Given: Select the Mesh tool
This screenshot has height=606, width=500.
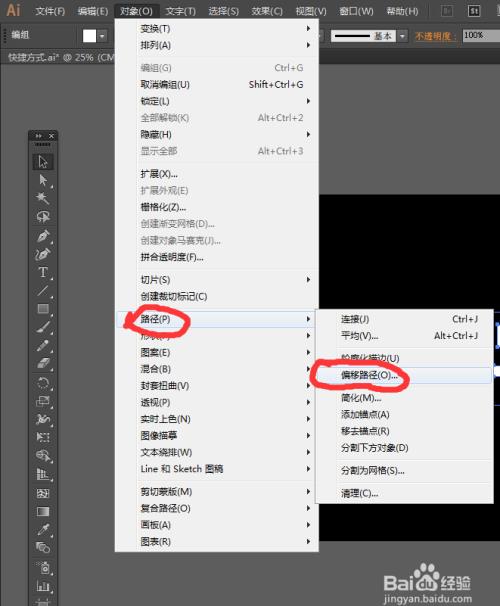Looking at the screenshot, I should (43, 494).
